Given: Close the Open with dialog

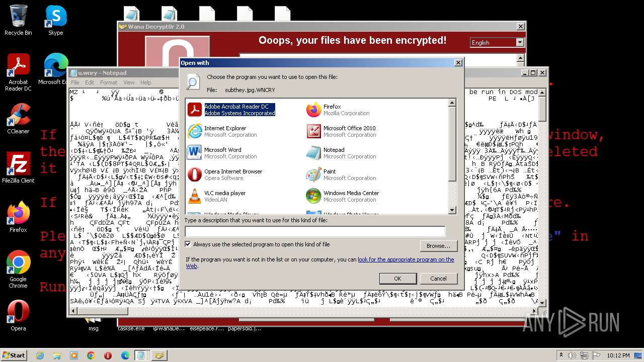Looking at the screenshot, I should 458,63.
